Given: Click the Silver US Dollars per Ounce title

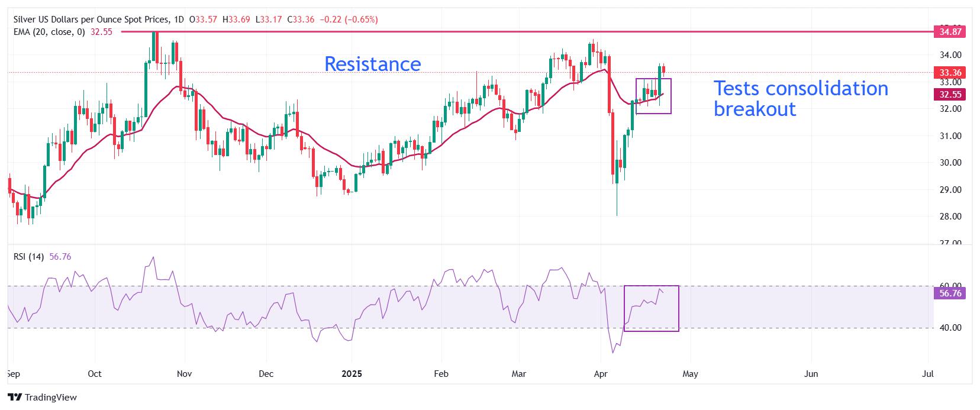Looking at the screenshot, I should point(90,20).
